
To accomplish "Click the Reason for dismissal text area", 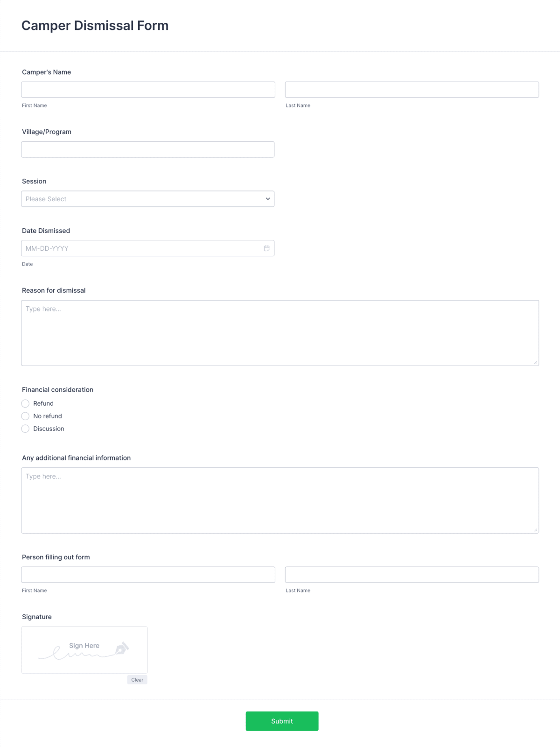I will [280, 332].
